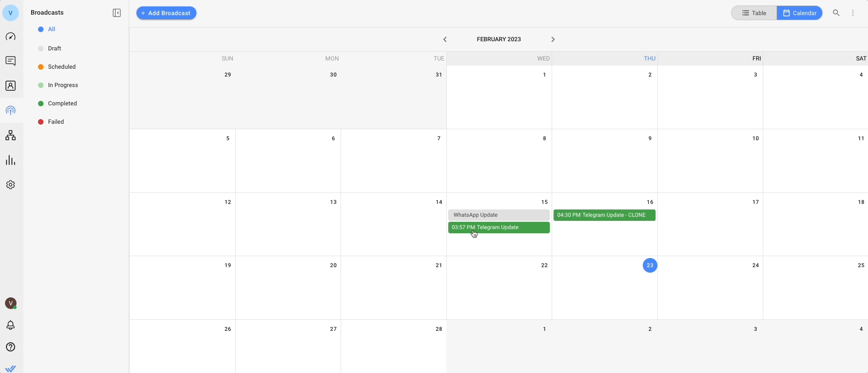The width and height of the screenshot is (868, 373).
Task: Filter broadcasts by Completed
Action: (x=62, y=104)
